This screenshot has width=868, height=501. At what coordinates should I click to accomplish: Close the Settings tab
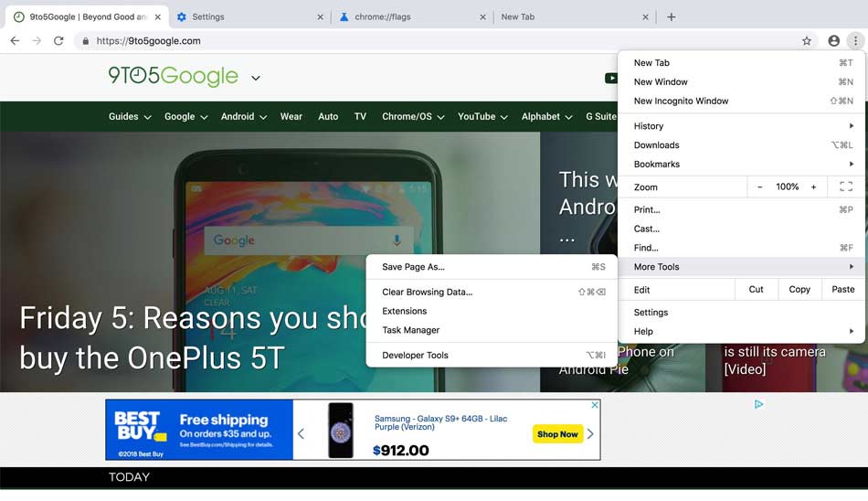click(x=320, y=17)
